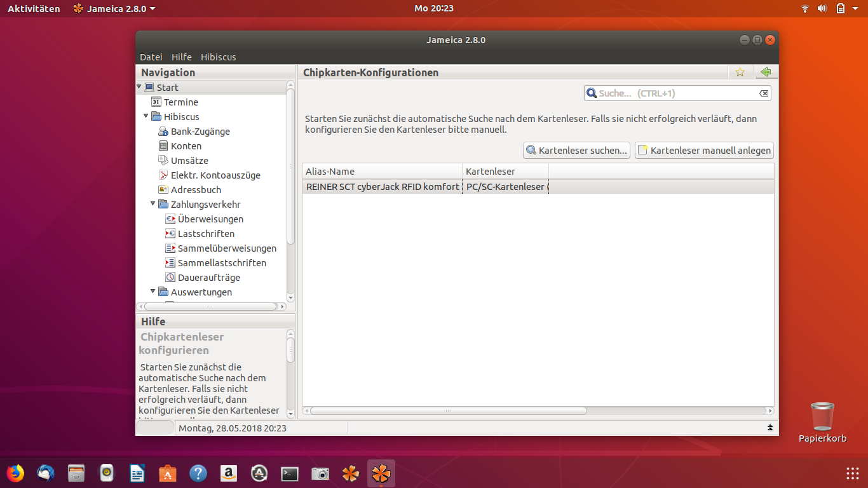
Task: Click Aktivitäten in the top bar
Action: 34,8
